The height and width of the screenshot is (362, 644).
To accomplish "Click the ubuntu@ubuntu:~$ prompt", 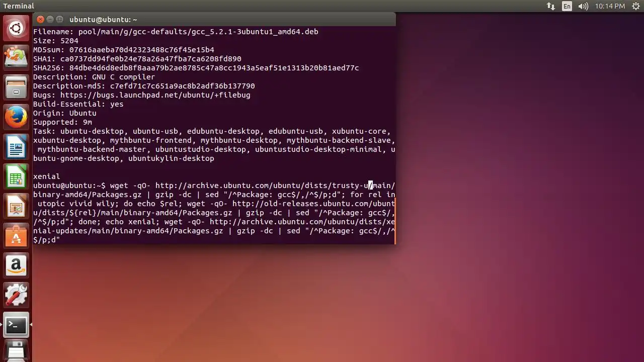I will pos(69,186).
